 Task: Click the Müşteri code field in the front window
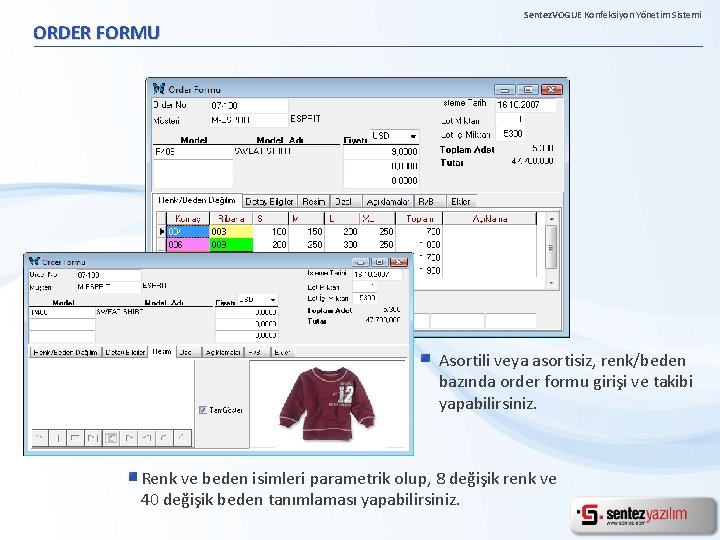[x=108, y=287]
